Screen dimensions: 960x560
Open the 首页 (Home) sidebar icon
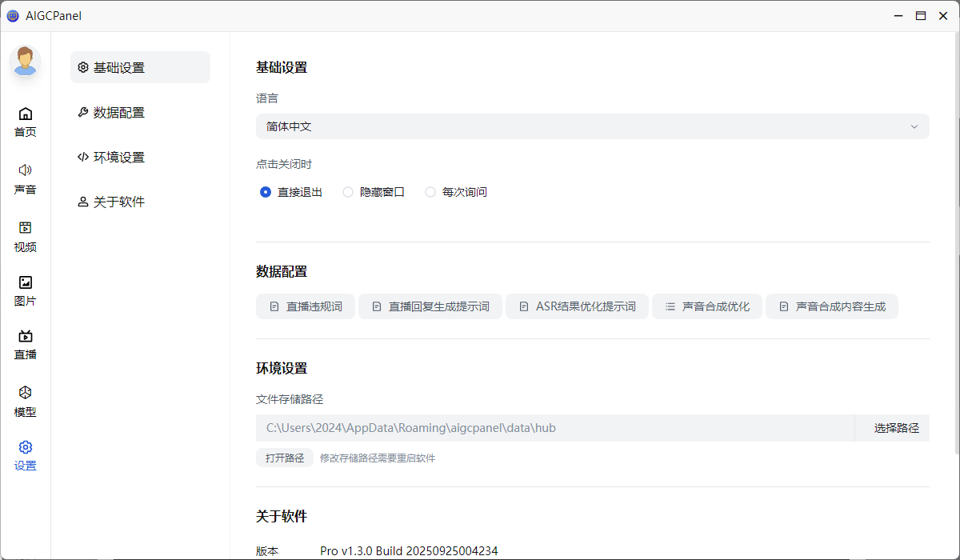25,121
